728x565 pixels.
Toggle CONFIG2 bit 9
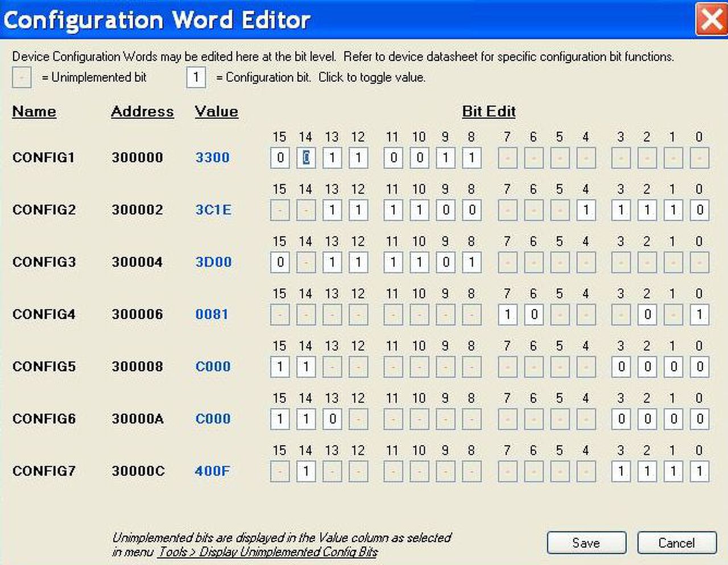point(446,210)
